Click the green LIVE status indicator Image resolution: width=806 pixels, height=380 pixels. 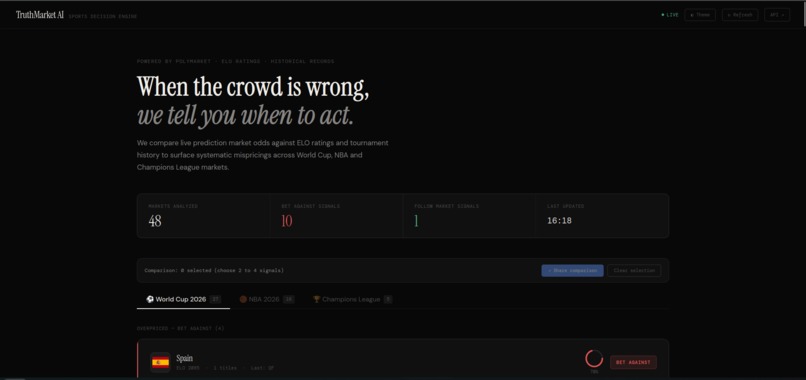point(670,15)
